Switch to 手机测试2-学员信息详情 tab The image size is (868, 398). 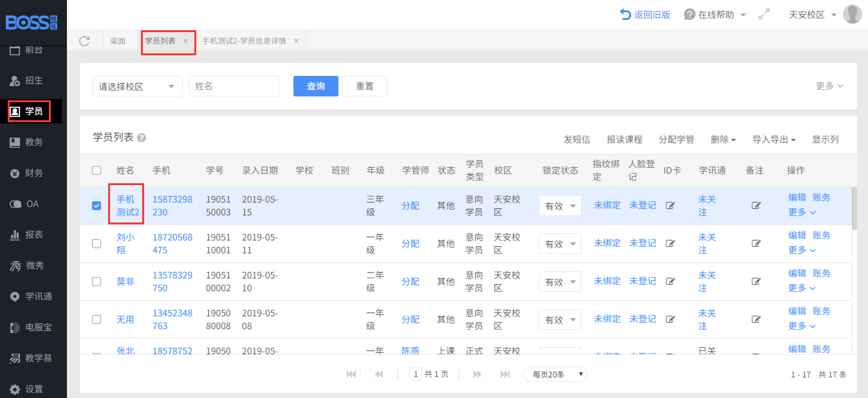[245, 41]
